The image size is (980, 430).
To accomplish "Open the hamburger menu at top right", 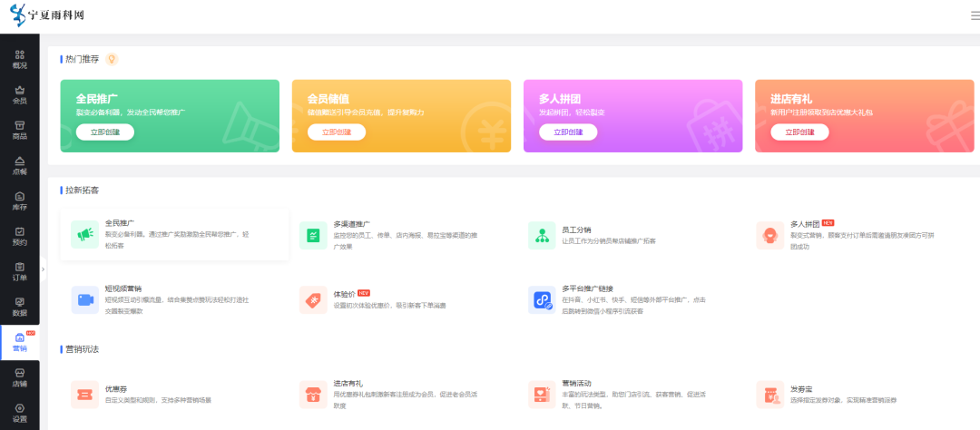I will (975, 15).
